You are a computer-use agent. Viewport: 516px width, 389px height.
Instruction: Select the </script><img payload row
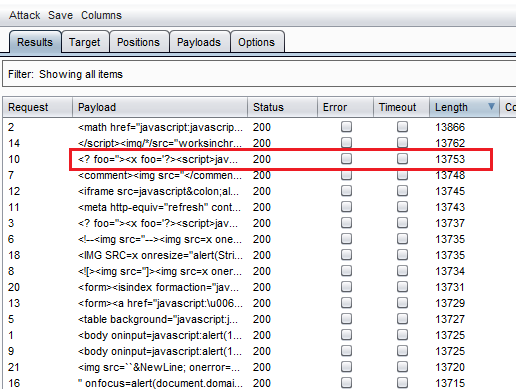click(160, 143)
